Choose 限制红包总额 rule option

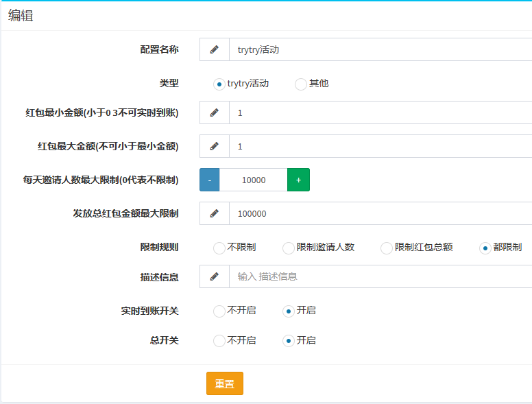point(387,248)
